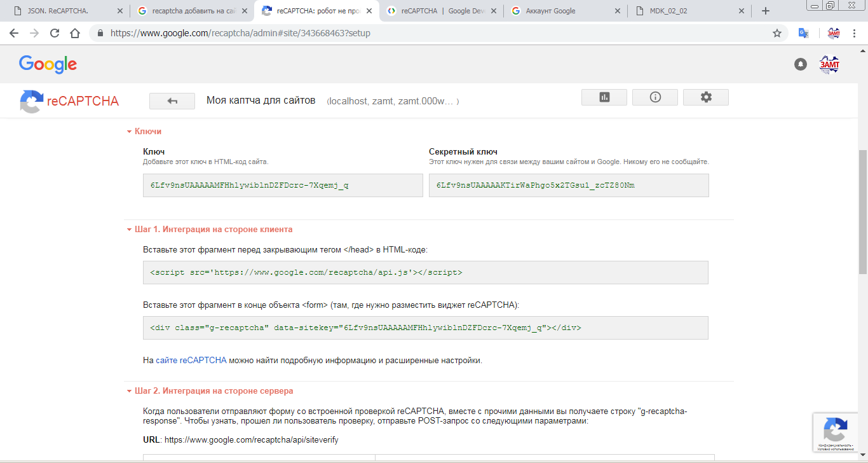Open Google notifications bell
The width and height of the screenshot is (868, 463).
(x=801, y=64)
